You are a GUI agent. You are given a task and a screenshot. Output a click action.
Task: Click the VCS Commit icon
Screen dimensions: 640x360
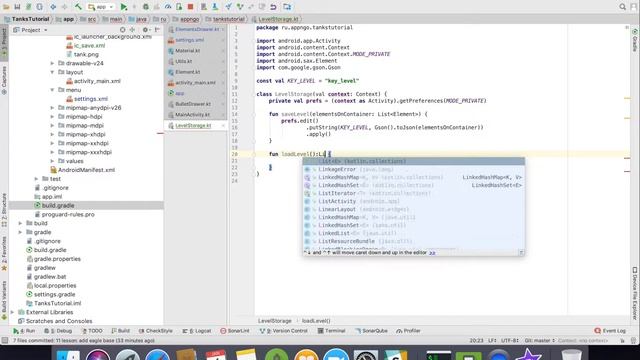pyautogui.click(x=240, y=7)
